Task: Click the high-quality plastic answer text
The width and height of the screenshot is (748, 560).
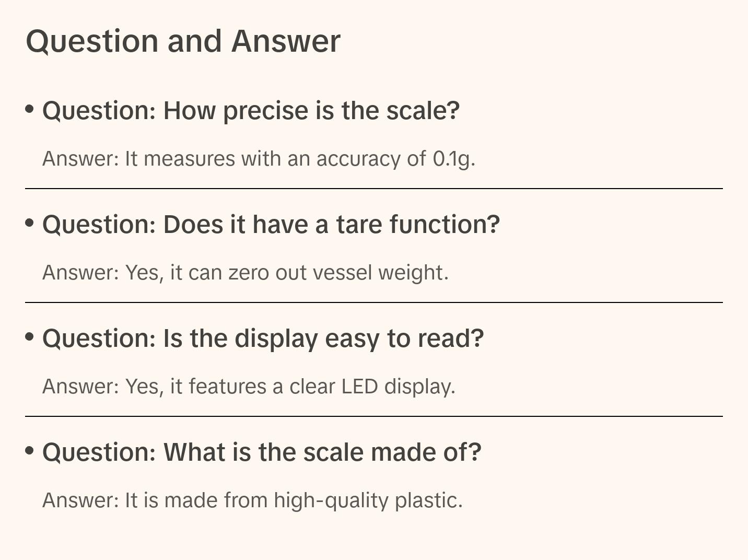Action: tap(252, 500)
